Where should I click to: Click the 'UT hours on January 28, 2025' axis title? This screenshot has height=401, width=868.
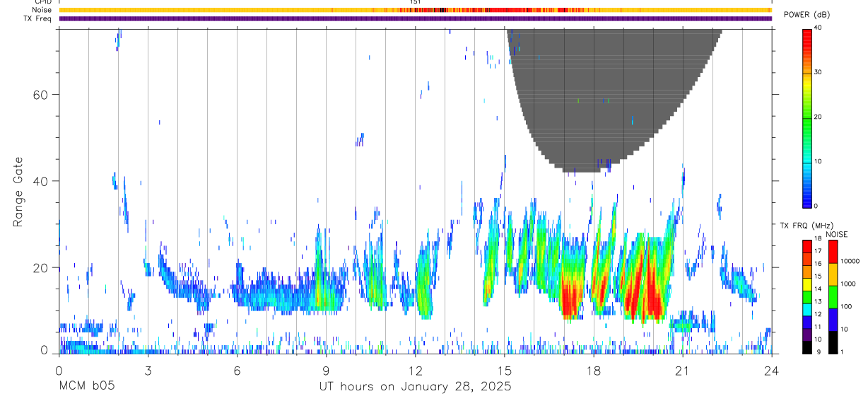pyautogui.click(x=416, y=387)
